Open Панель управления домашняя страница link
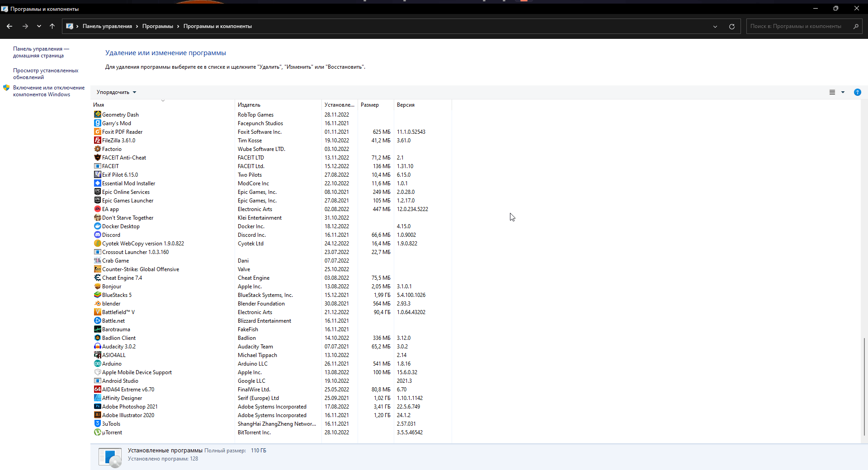Image resolution: width=868 pixels, height=470 pixels. [x=41, y=52]
